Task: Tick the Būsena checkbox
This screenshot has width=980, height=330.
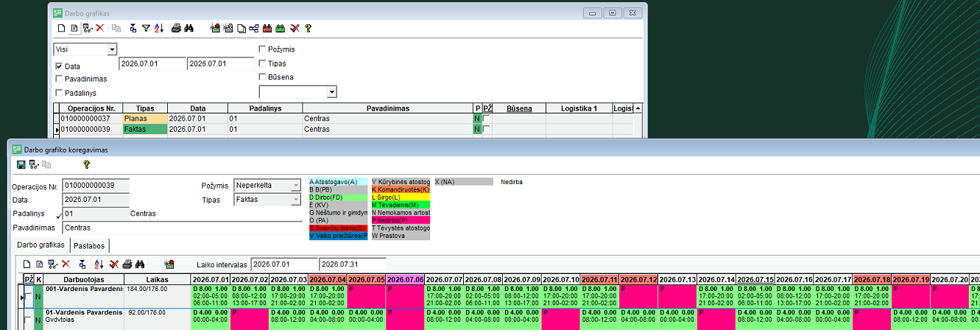Action: 262,77
